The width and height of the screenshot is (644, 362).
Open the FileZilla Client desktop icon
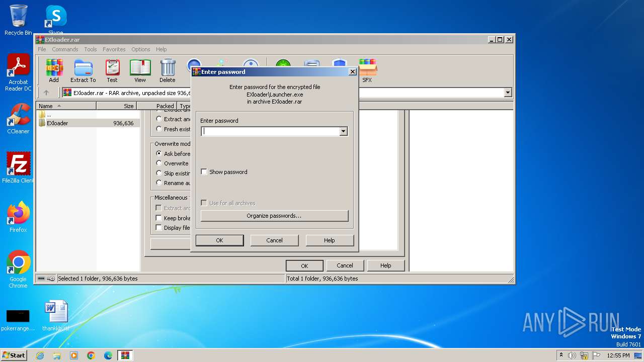tap(18, 168)
